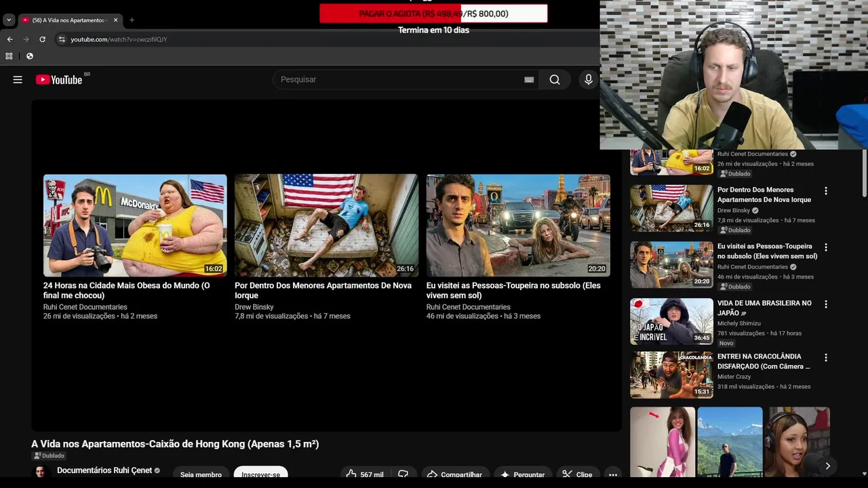This screenshot has width=868, height=488.
Task: Open the on-screen keyboard icon in search
Action: 529,79
